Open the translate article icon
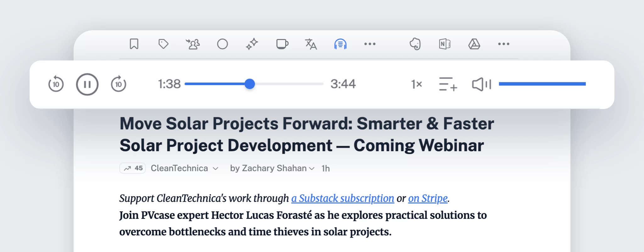 coord(311,44)
